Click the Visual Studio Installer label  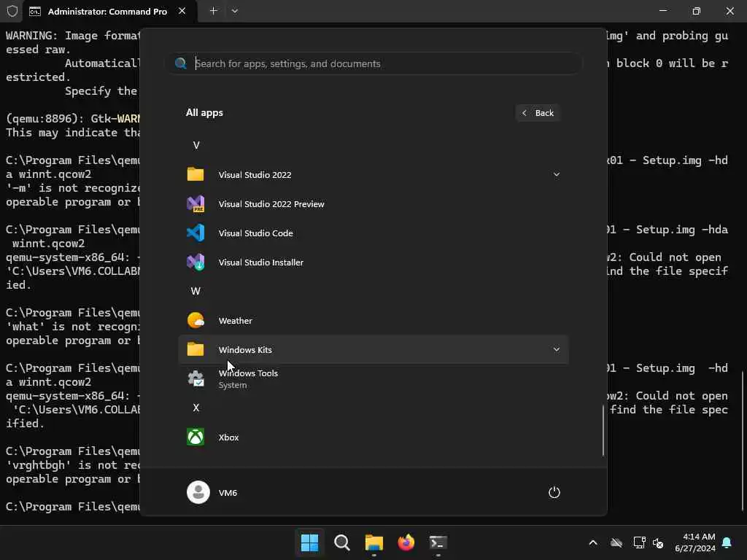pos(260,262)
